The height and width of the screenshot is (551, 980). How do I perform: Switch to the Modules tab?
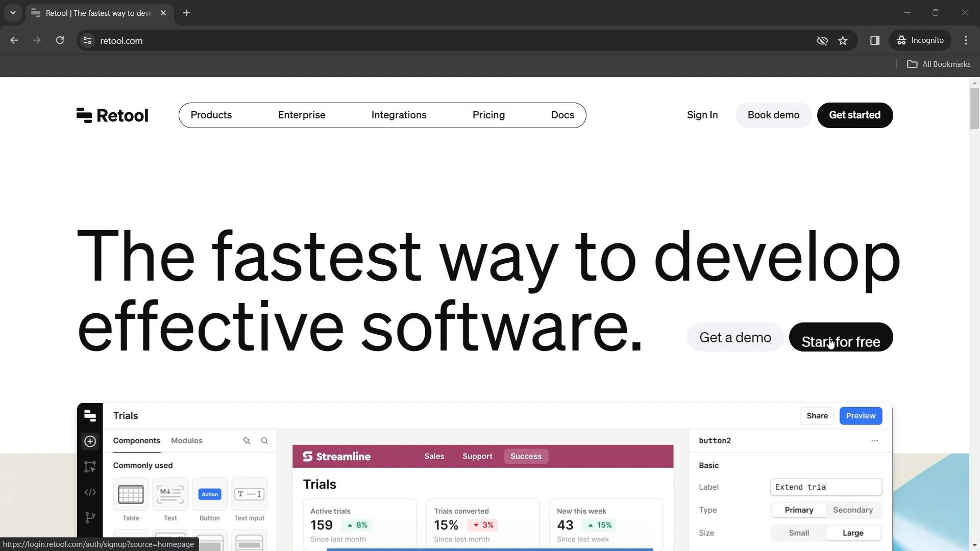click(187, 441)
